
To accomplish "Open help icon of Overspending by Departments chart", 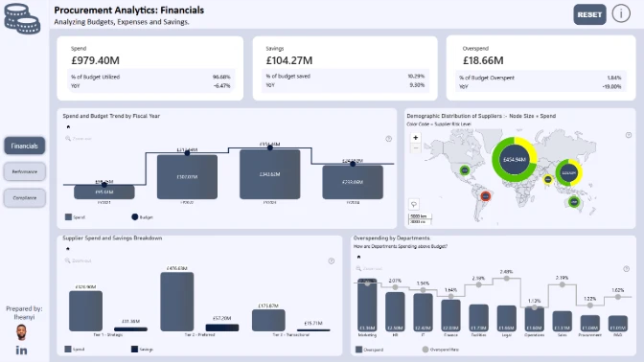I will [x=627, y=269].
